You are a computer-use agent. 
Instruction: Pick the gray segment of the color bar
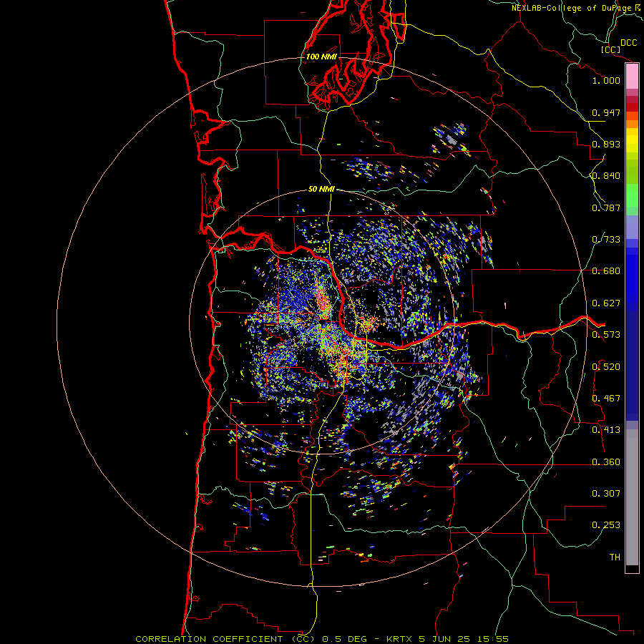(x=632, y=497)
